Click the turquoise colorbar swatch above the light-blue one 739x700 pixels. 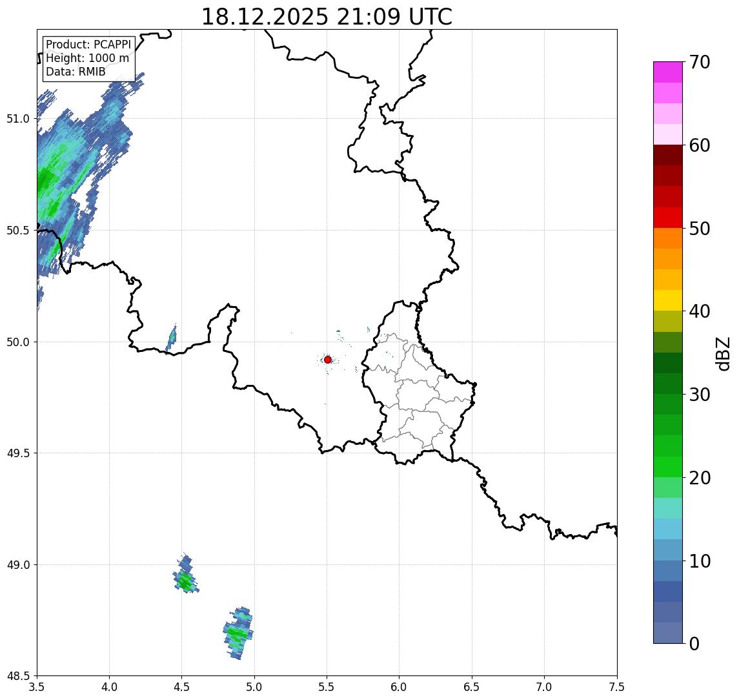(x=668, y=508)
